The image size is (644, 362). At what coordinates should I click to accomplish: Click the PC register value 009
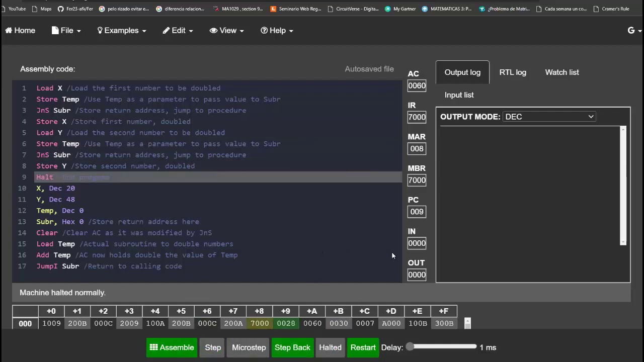pyautogui.click(x=417, y=212)
